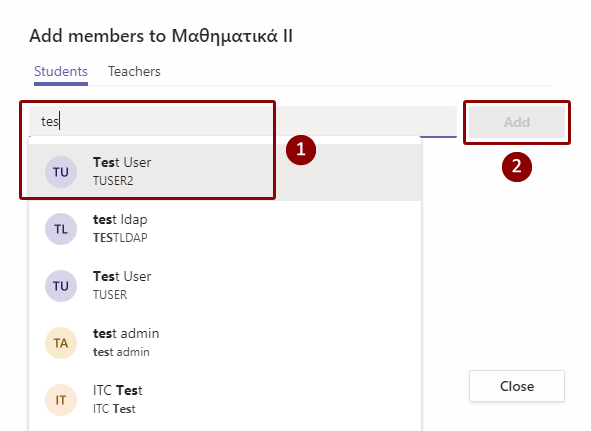Click the TUSER2 username text

(x=113, y=181)
